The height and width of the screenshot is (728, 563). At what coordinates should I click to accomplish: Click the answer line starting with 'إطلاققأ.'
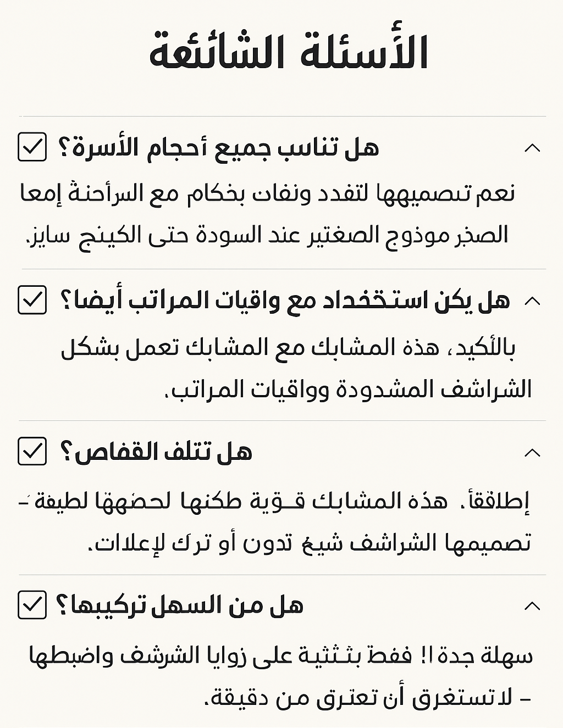[282, 501]
